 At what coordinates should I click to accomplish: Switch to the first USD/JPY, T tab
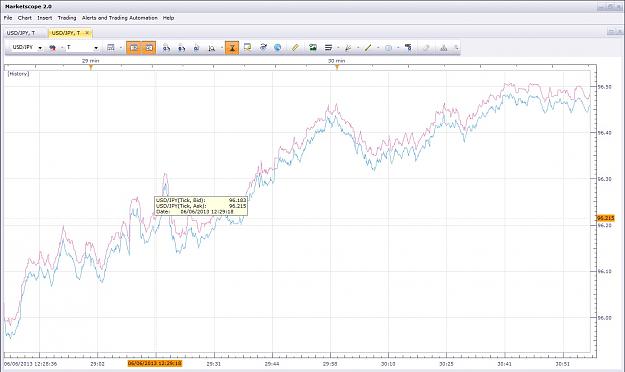pyautogui.click(x=21, y=33)
